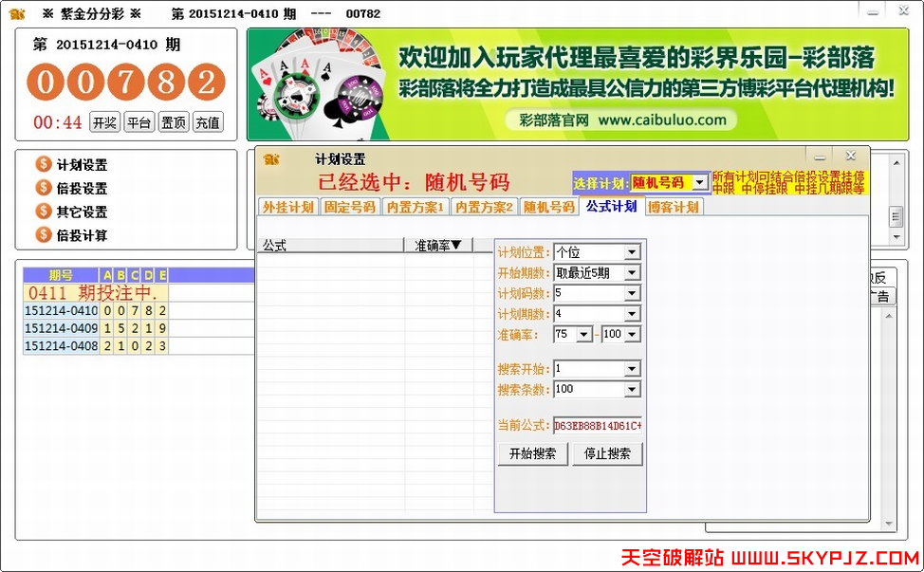
Task: Click the 开奖 button under the lottery number
Action: (103, 121)
